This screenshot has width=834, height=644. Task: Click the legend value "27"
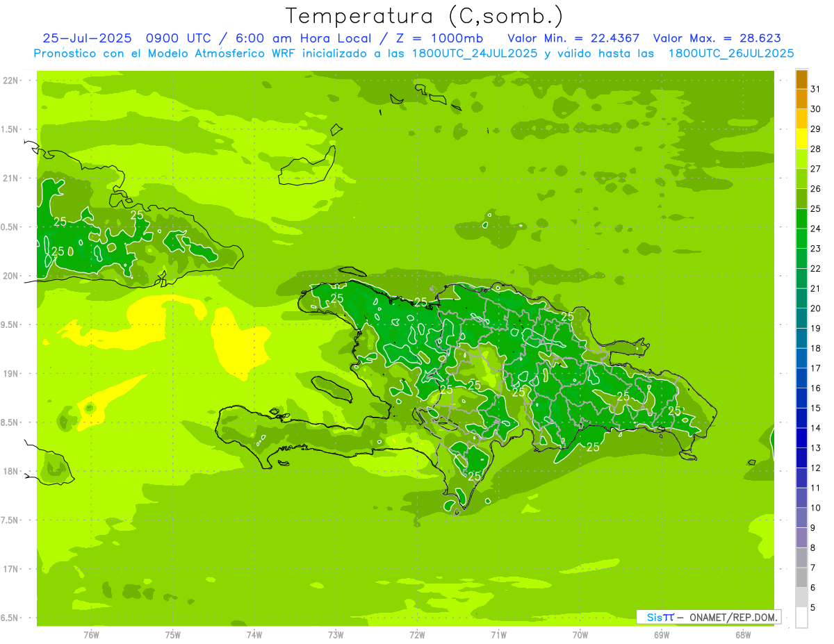tap(816, 169)
